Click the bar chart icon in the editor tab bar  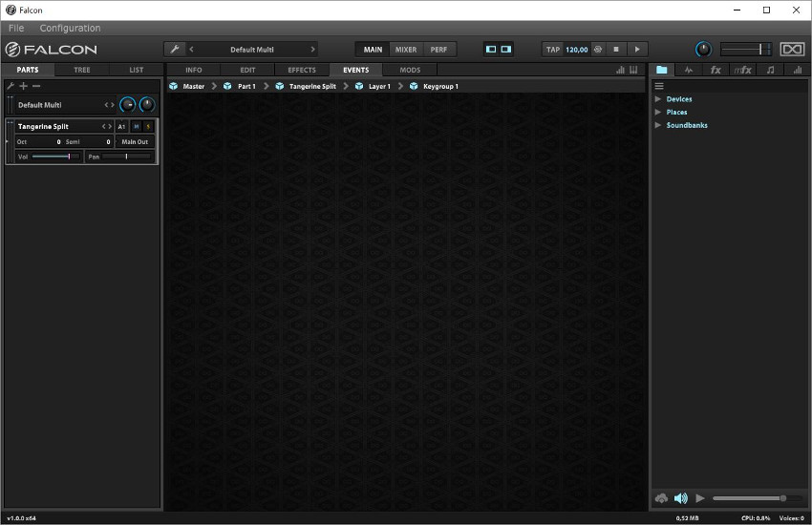pyautogui.click(x=620, y=70)
